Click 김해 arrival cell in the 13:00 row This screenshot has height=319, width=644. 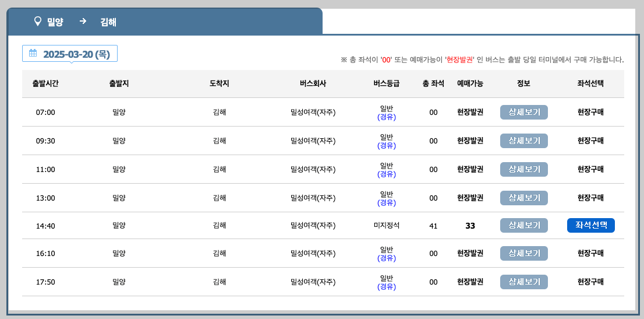220,198
